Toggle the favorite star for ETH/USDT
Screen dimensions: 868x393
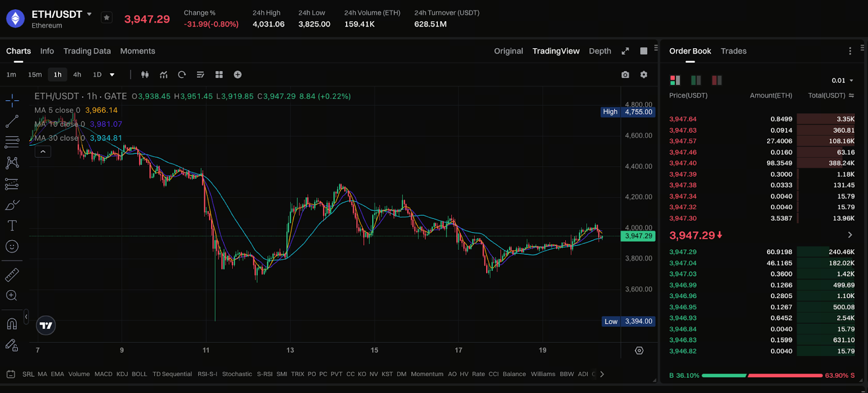[106, 18]
